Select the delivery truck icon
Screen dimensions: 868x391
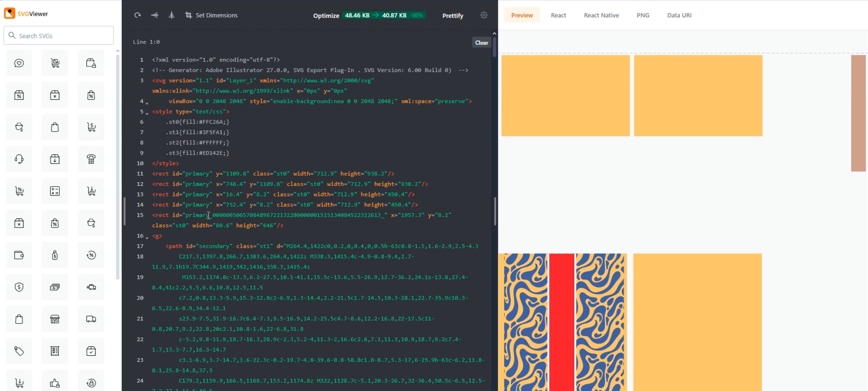(x=91, y=319)
